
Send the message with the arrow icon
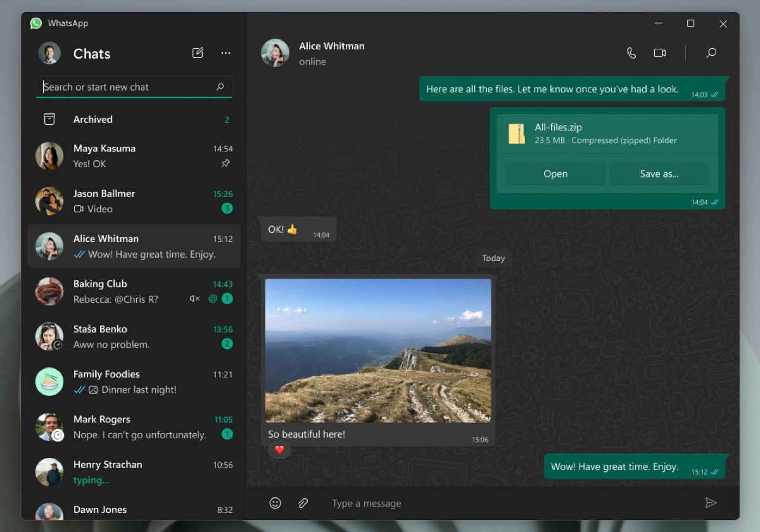pyautogui.click(x=711, y=503)
